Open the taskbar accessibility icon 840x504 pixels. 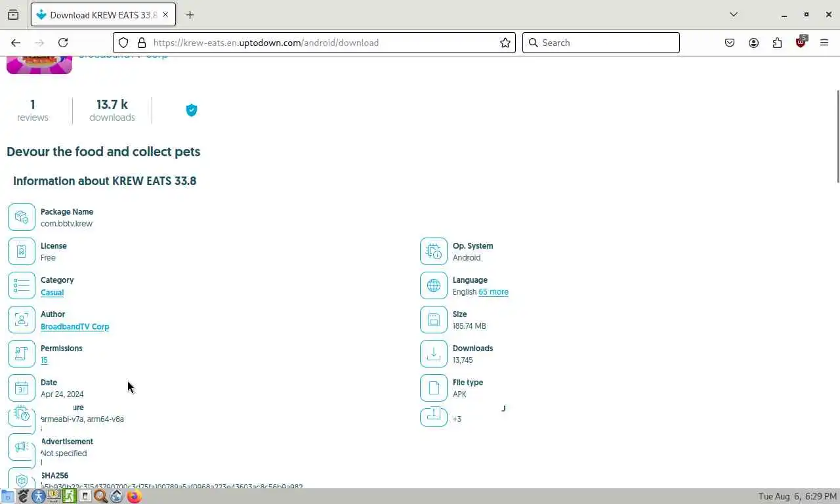point(38,497)
